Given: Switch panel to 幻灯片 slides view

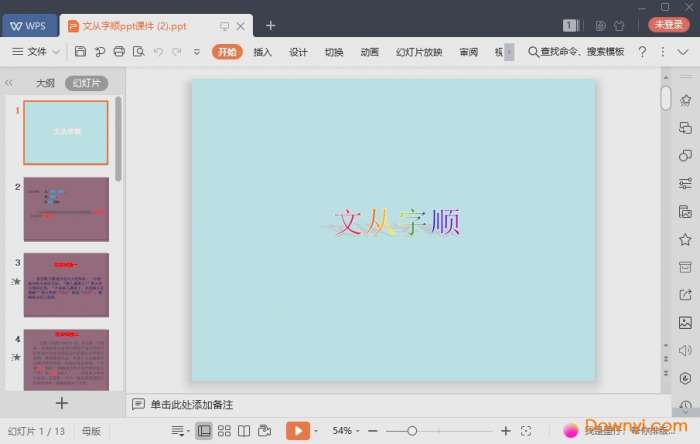Looking at the screenshot, I should (86, 83).
